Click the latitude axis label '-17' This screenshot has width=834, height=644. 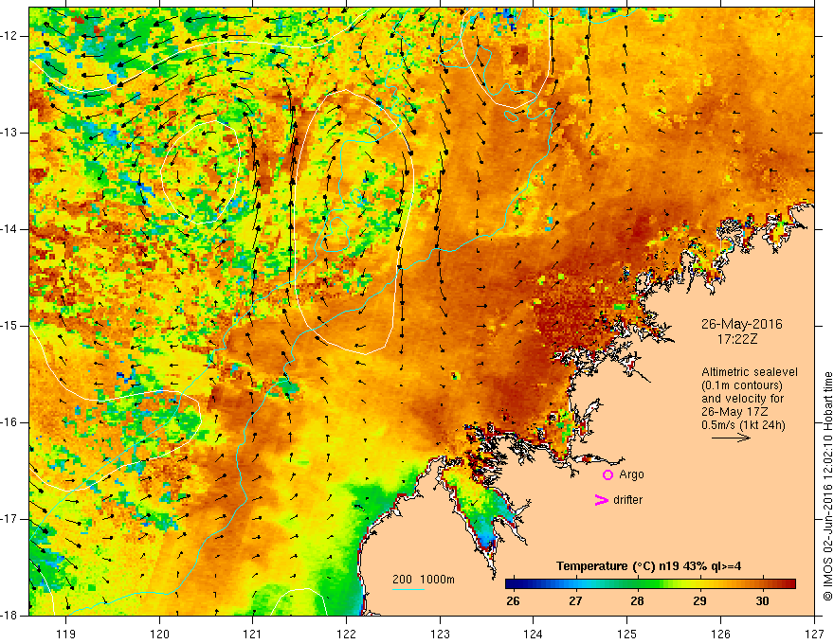(x=10, y=519)
